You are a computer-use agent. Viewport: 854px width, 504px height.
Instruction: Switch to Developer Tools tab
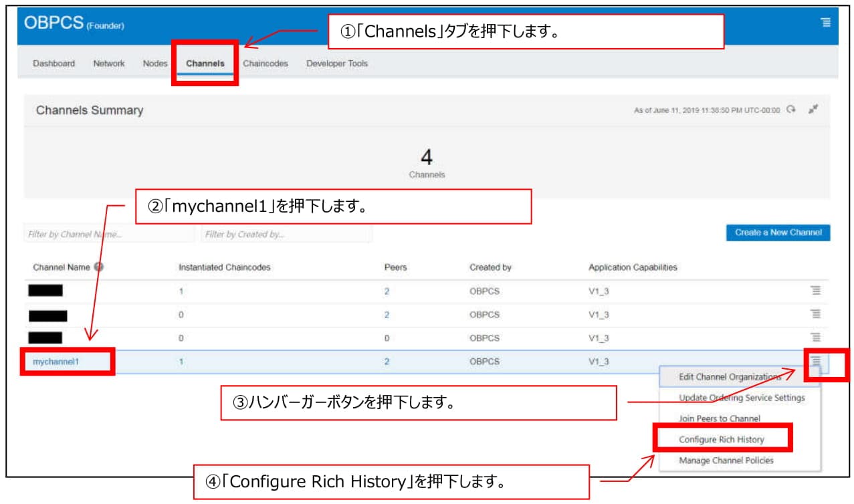[x=337, y=64]
